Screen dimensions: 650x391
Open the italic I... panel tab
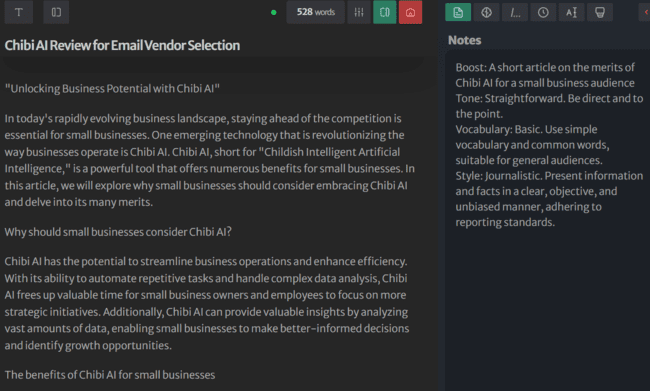(515, 12)
